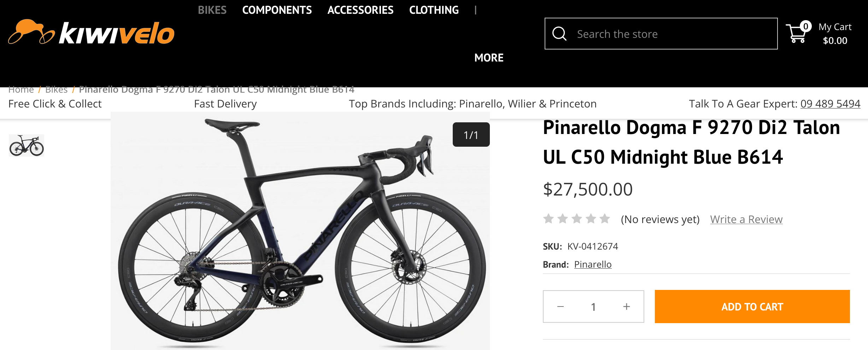Open the Bikes menu
This screenshot has height=350, width=868.
212,10
